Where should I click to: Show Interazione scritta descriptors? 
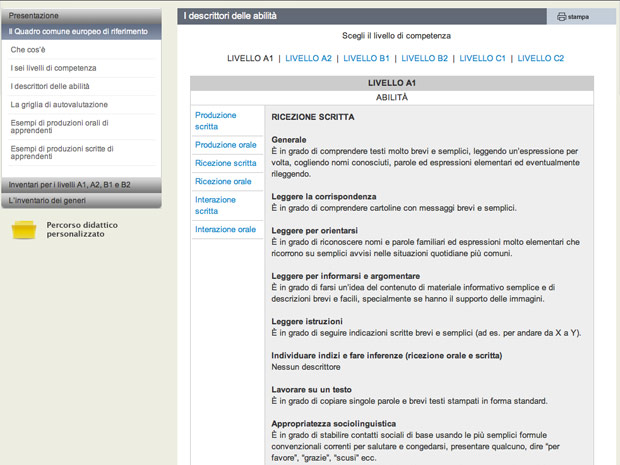pos(215,205)
